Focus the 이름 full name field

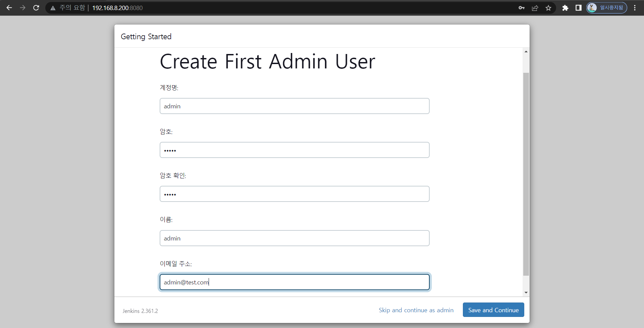pyautogui.click(x=294, y=238)
